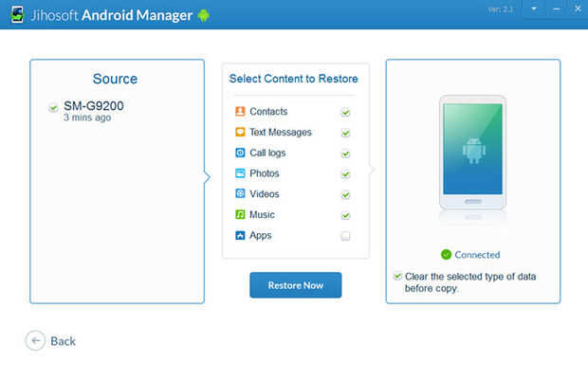The image size is (588, 380).
Task: Click the Apps label
Action: tap(261, 236)
